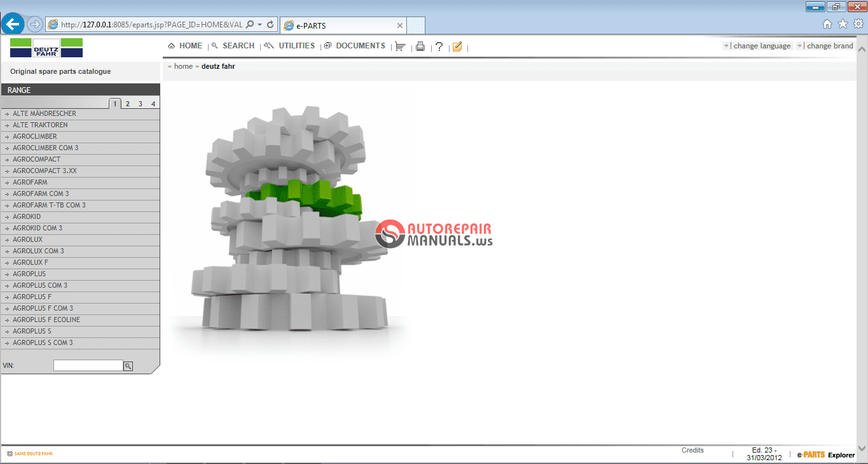This screenshot has width=868, height=464.
Task: Open the notes edit icon
Action: tap(457, 46)
